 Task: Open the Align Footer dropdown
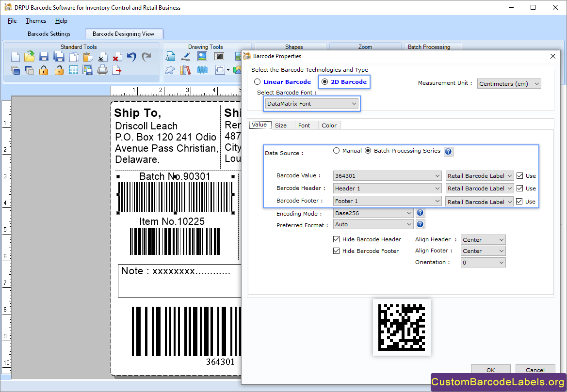[x=483, y=251]
